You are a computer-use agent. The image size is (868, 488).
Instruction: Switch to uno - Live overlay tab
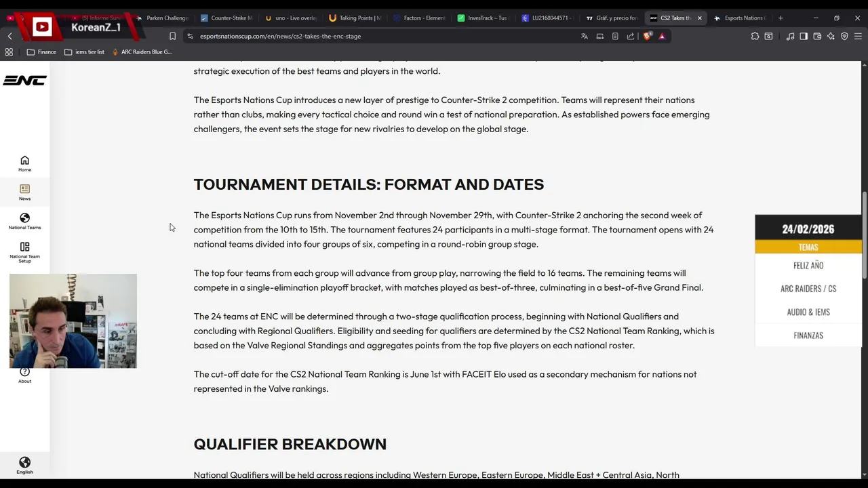click(290, 18)
